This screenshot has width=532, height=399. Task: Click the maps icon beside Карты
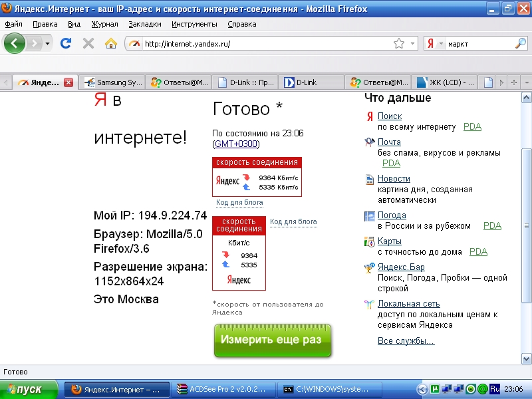point(369,241)
